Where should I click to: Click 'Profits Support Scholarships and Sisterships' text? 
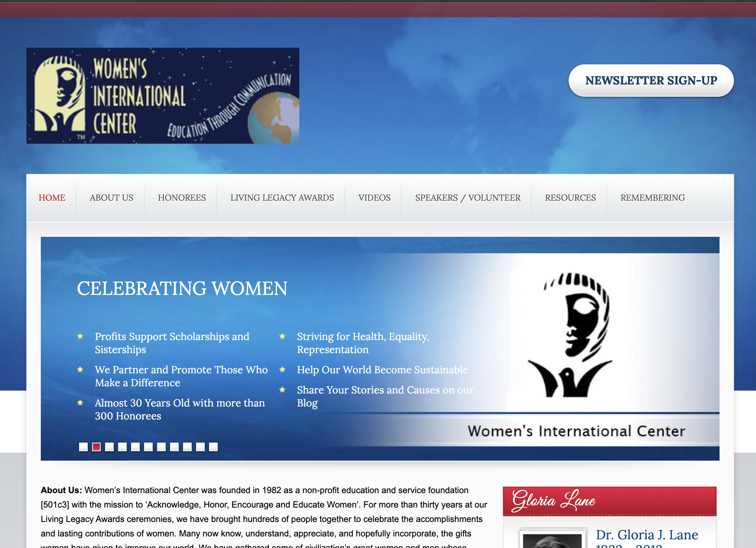[172, 343]
